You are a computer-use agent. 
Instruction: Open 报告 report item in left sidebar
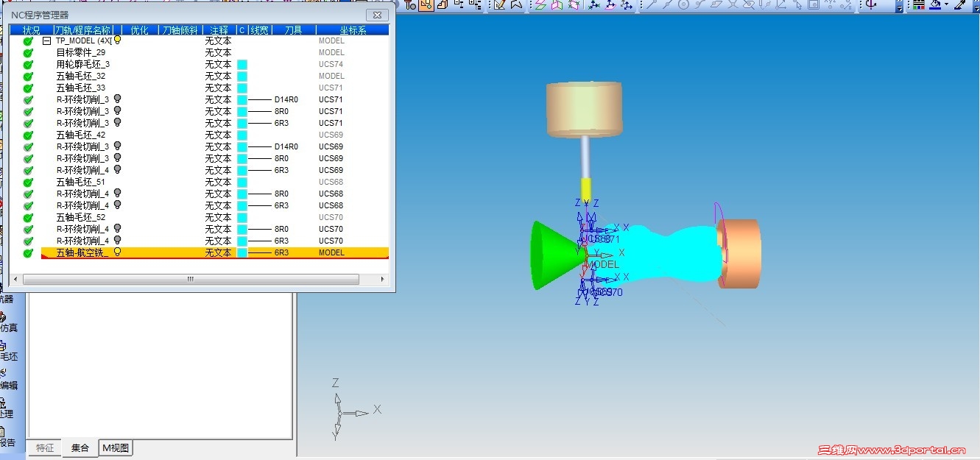7,436
